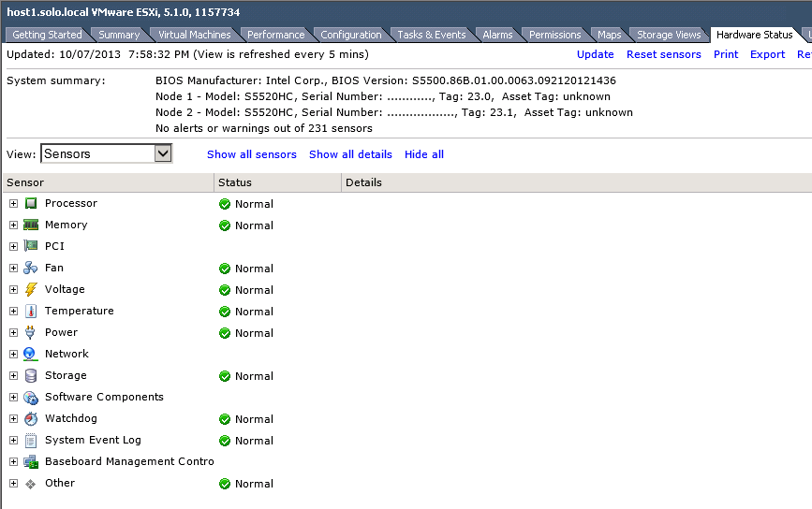Expand the Processor sensor node

point(13,203)
